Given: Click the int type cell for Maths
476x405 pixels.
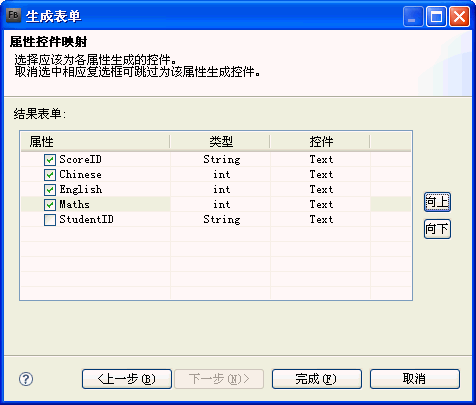Looking at the screenshot, I should coord(220,204).
